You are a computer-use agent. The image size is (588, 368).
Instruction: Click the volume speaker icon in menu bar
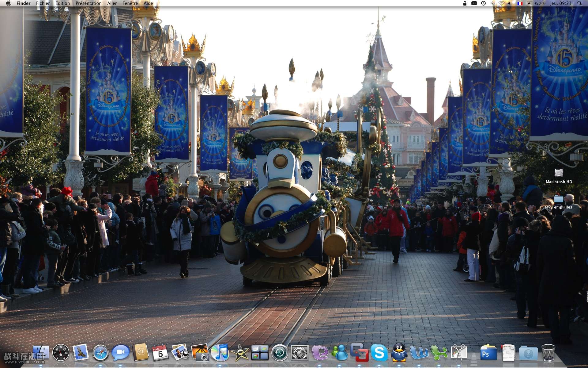(509, 3)
